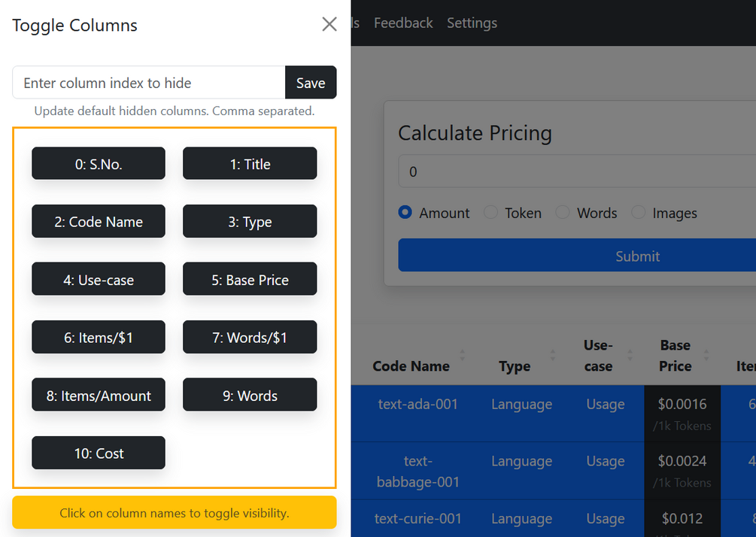Focus the column index input field

pos(149,83)
